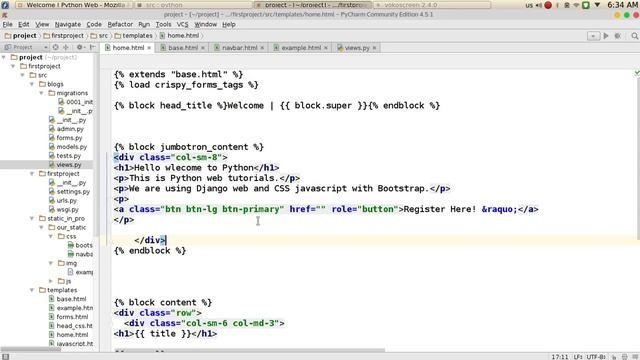
Task: Collapse the css folder
Action: (51, 236)
